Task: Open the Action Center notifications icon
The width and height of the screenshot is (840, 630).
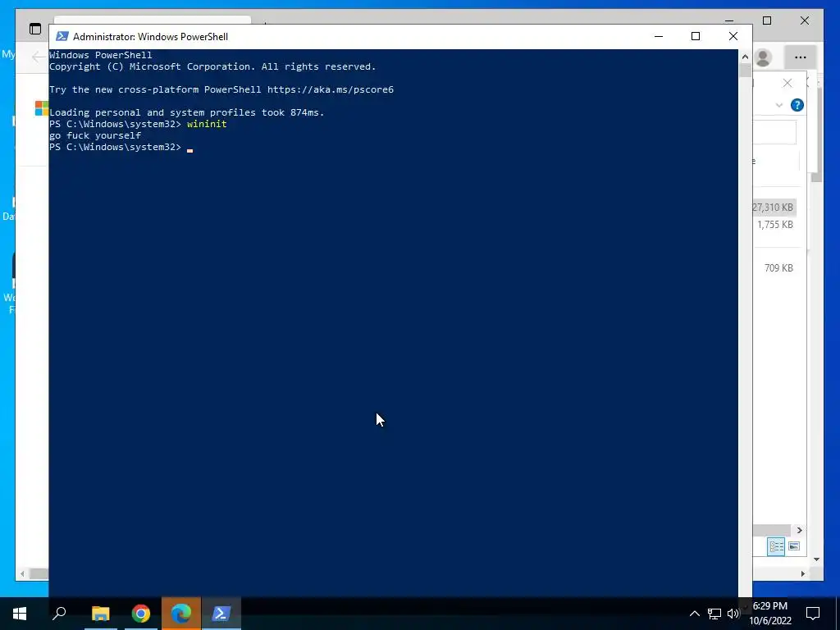Action: [813, 614]
